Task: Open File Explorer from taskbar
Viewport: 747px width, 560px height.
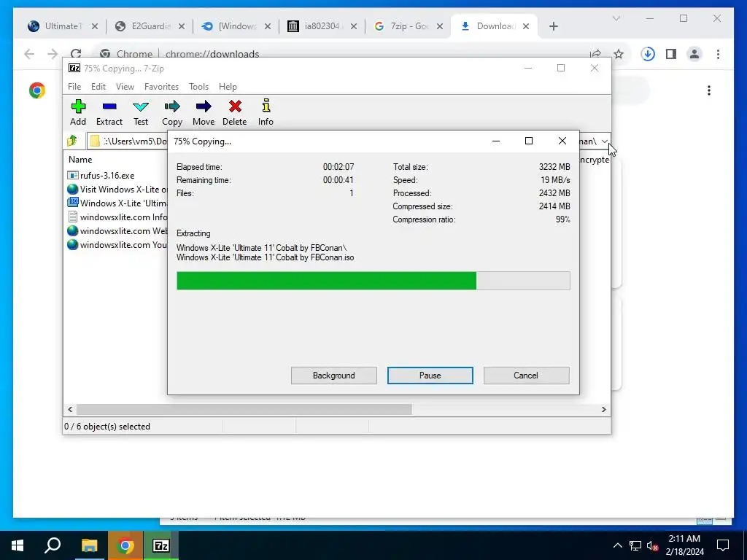Action: point(89,545)
